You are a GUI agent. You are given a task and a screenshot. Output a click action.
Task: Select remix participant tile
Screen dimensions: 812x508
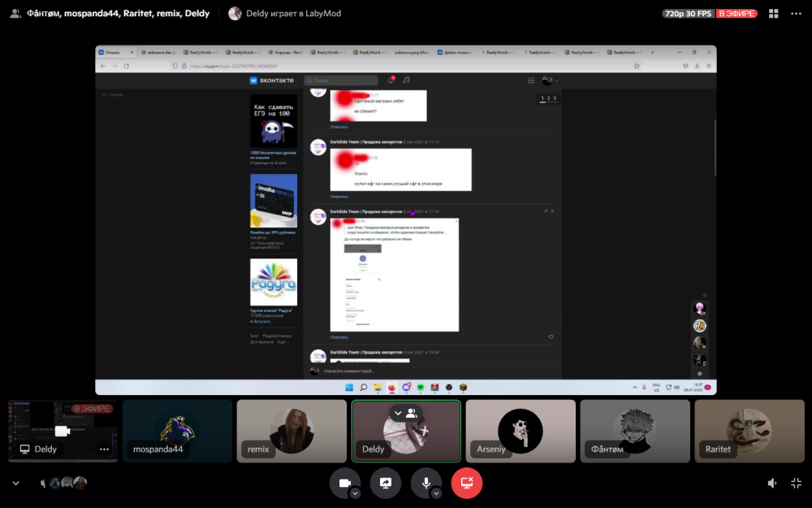(292, 431)
